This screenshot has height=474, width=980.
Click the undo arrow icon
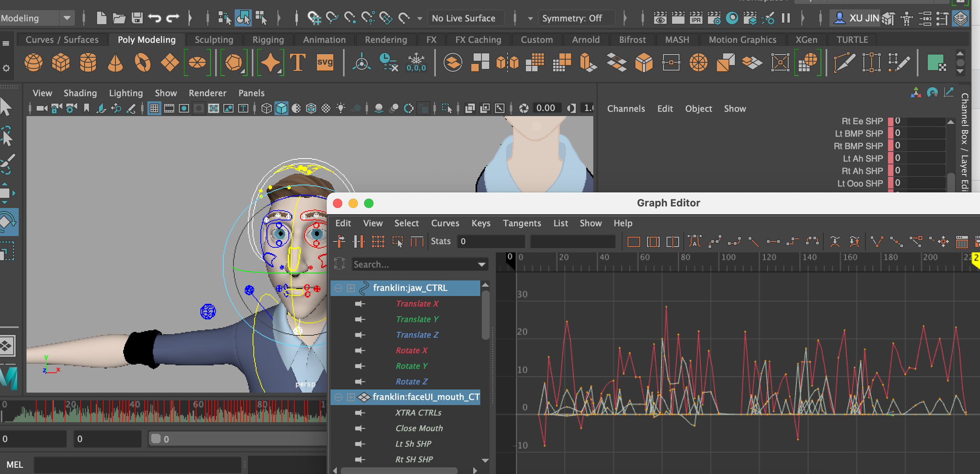(x=155, y=18)
